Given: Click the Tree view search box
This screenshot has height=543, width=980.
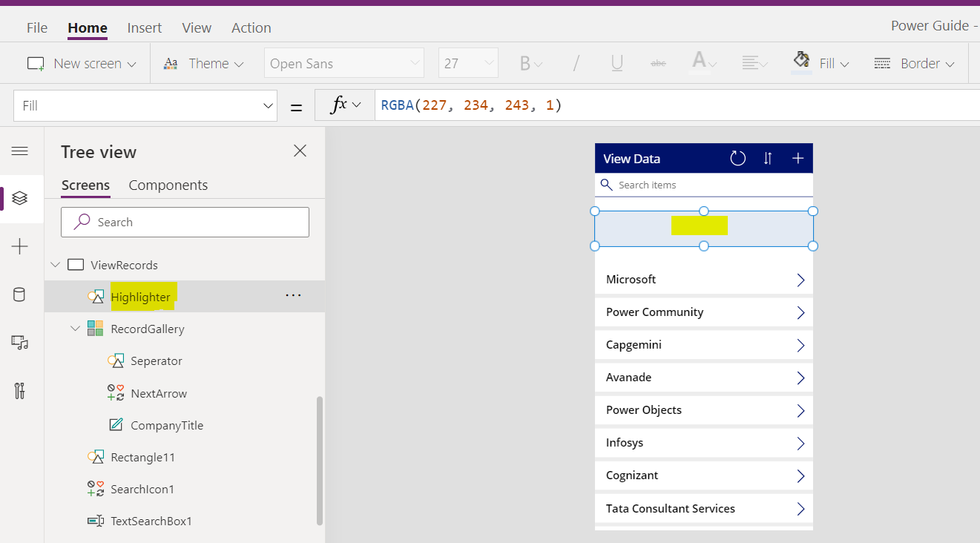Looking at the screenshot, I should pos(185,222).
